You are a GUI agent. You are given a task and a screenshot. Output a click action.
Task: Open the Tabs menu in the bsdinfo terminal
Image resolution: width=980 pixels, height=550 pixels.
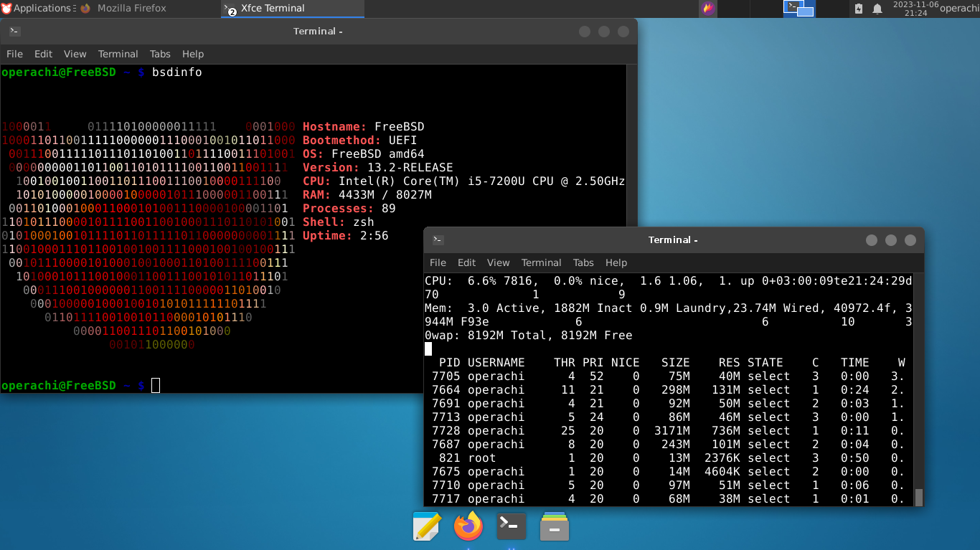(160, 54)
